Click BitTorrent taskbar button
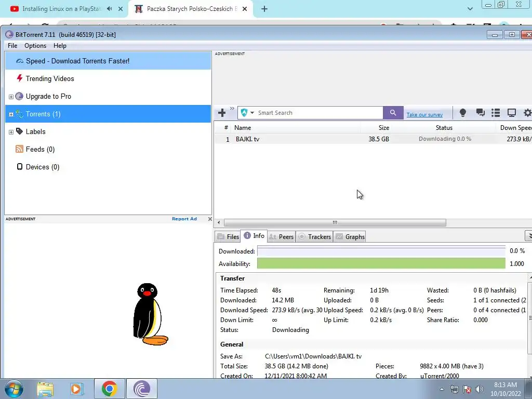Screen dimensions: 532x399 pos(142,389)
